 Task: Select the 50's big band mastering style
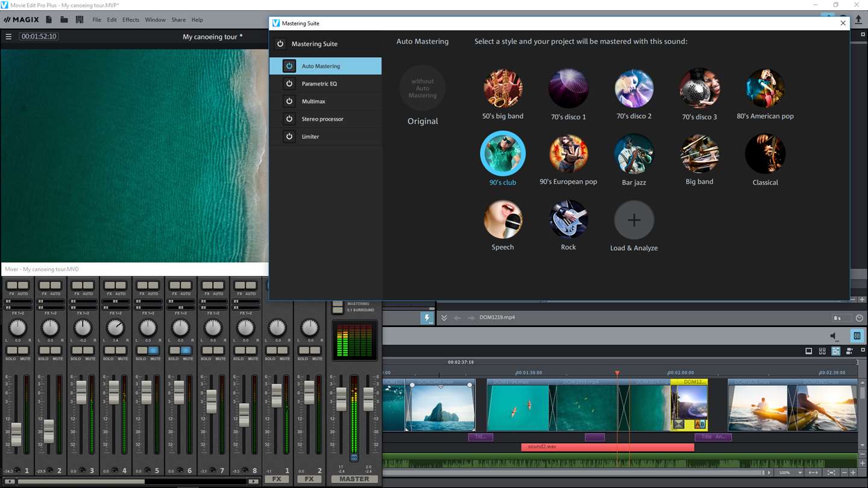pos(503,89)
